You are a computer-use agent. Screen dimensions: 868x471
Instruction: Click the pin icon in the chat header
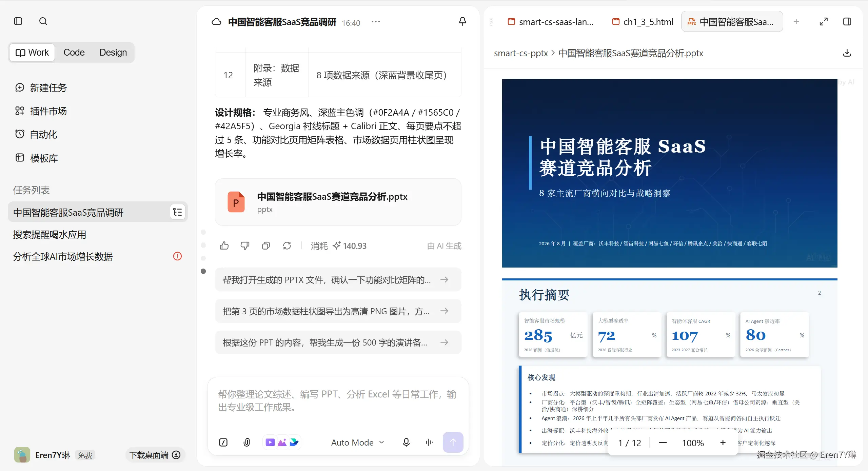pyautogui.click(x=462, y=22)
